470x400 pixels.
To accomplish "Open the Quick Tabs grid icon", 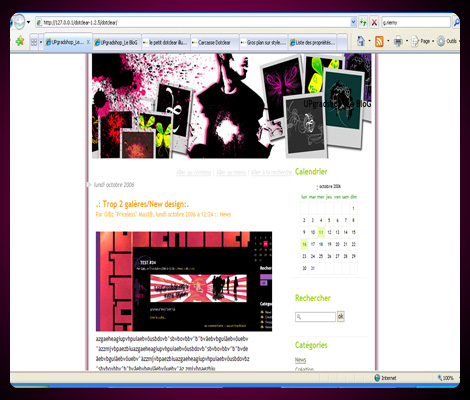I will 34,42.
